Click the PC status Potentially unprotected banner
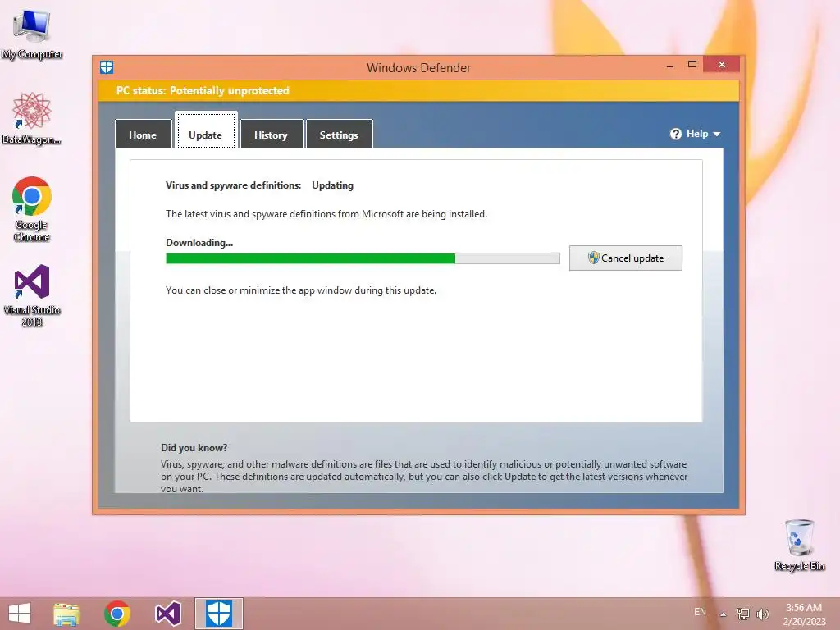 (418, 90)
